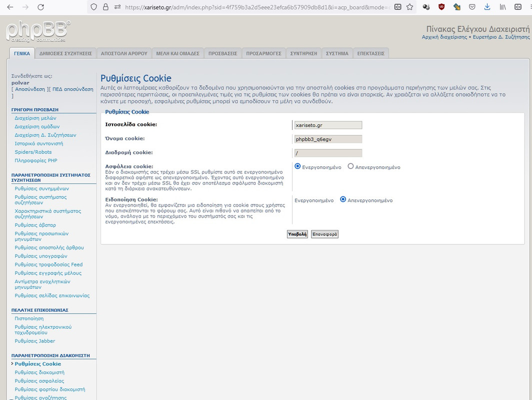This screenshot has height=400, width=532.
Task: Open the Ρυθμίσεις υπογραφών link
Action: 41,256
